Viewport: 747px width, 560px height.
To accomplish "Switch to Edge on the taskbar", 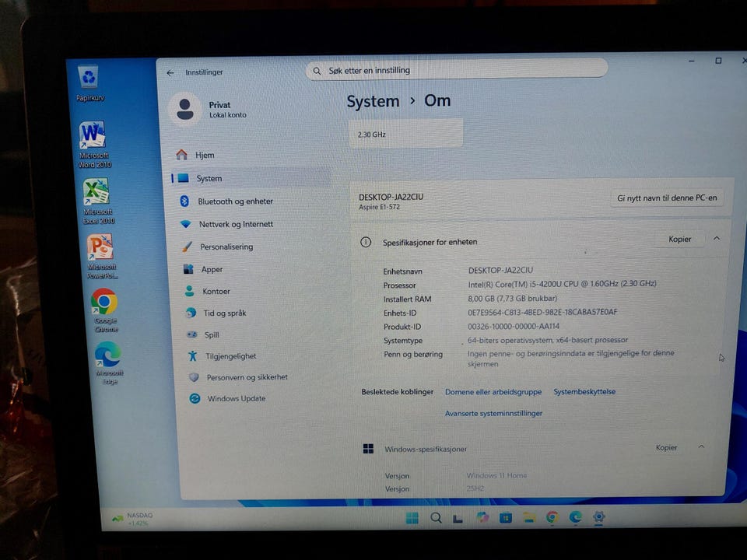I will pos(576,516).
